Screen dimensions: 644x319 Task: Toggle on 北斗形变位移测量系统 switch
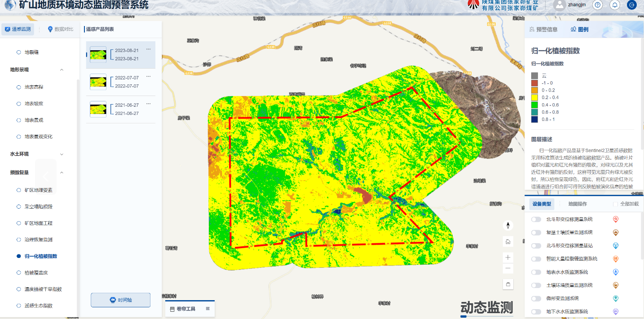[x=536, y=219]
